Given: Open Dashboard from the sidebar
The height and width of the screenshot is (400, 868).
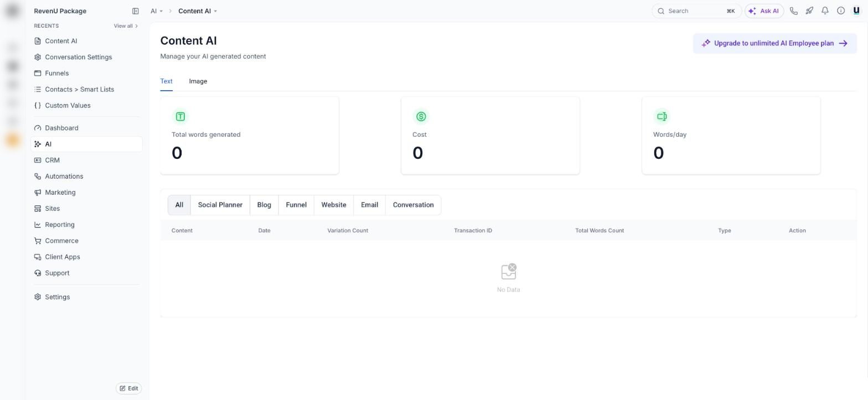Looking at the screenshot, I should [x=87, y=128].
